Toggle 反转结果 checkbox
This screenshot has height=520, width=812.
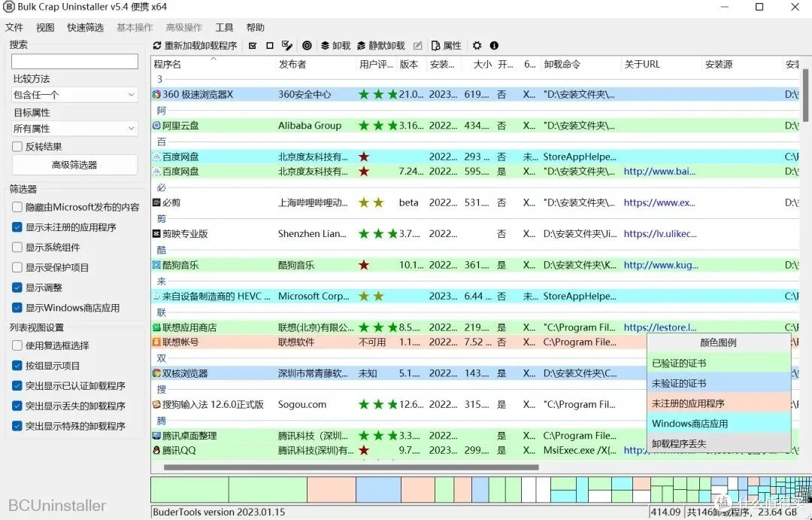point(17,147)
